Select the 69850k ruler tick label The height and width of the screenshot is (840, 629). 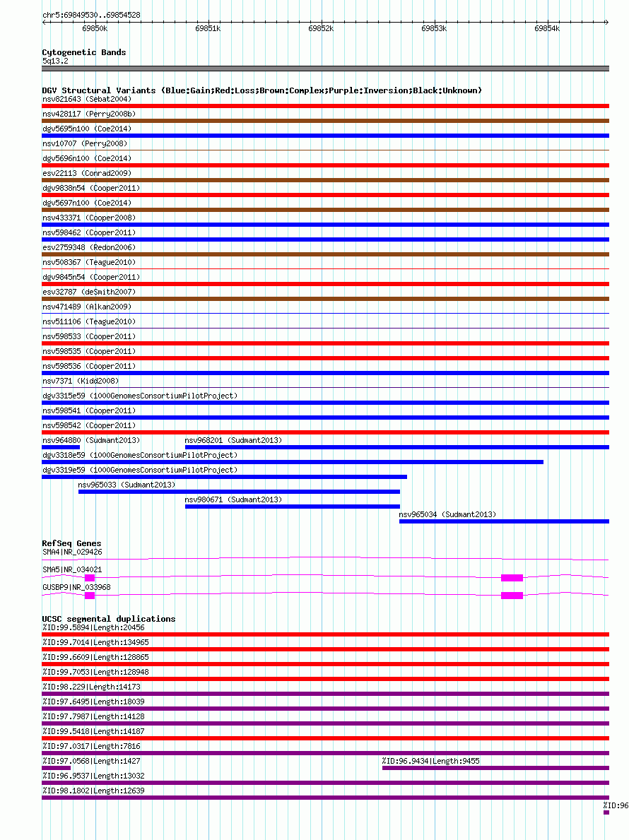coord(95,28)
